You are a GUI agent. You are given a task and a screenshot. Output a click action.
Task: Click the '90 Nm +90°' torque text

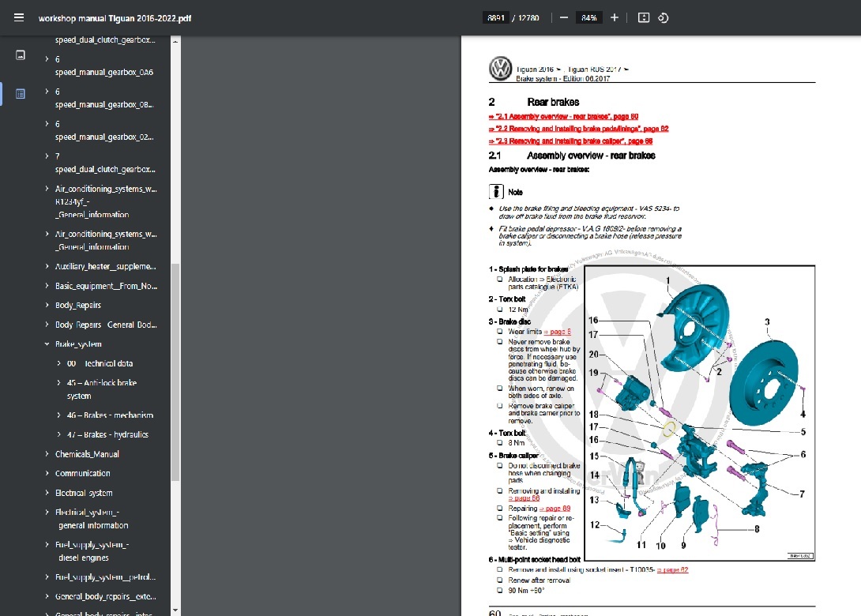(x=526, y=591)
